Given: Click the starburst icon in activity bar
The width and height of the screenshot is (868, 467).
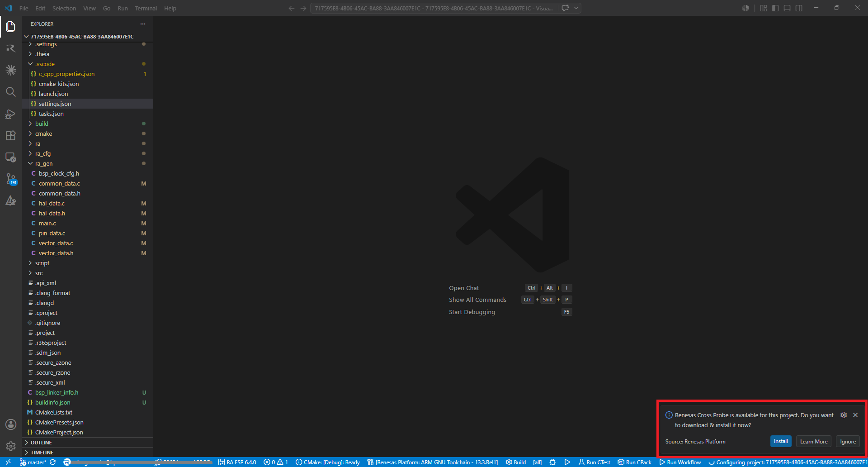Looking at the screenshot, I should (x=11, y=70).
